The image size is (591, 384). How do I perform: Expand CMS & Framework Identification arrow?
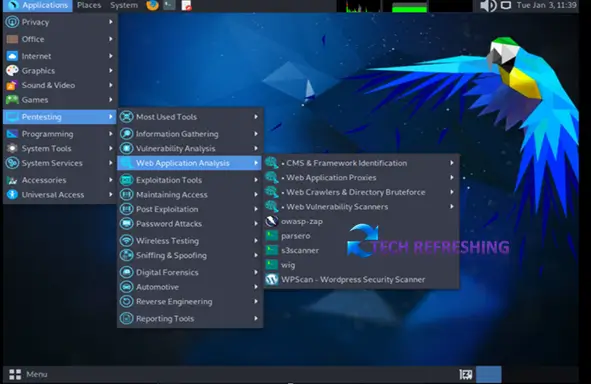(452, 163)
